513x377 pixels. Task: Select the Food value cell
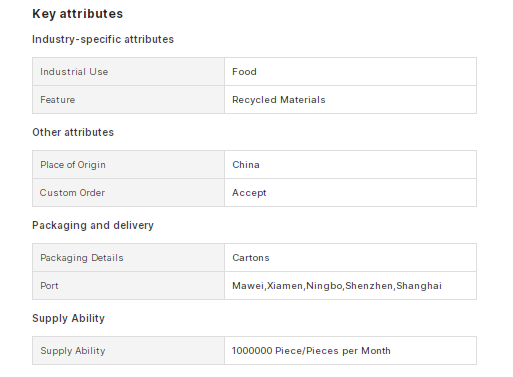point(350,72)
